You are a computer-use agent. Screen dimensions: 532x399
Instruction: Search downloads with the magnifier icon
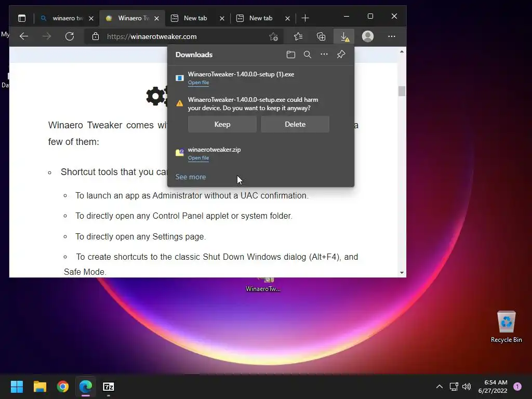tap(308, 55)
